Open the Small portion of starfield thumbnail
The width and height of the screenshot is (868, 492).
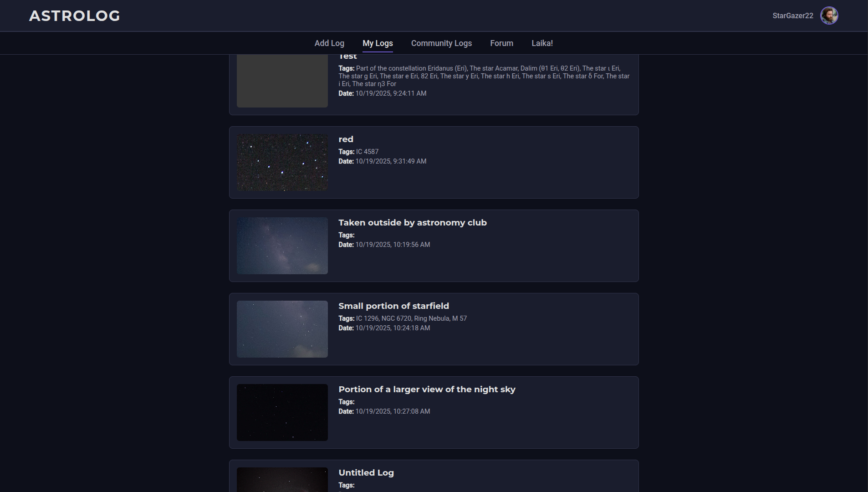(x=282, y=329)
